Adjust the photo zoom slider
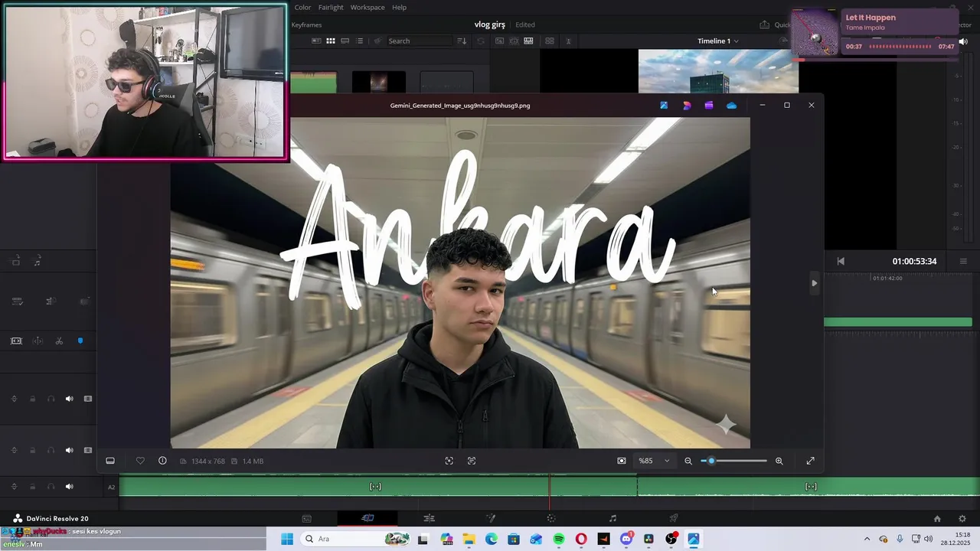The width and height of the screenshot is (980, 551). [733, 461]
